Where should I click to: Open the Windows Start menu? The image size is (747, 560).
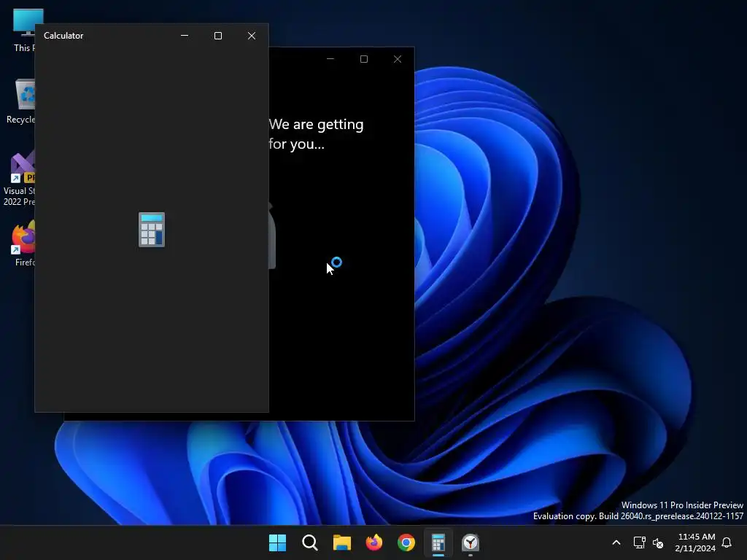tap(277, 542)
